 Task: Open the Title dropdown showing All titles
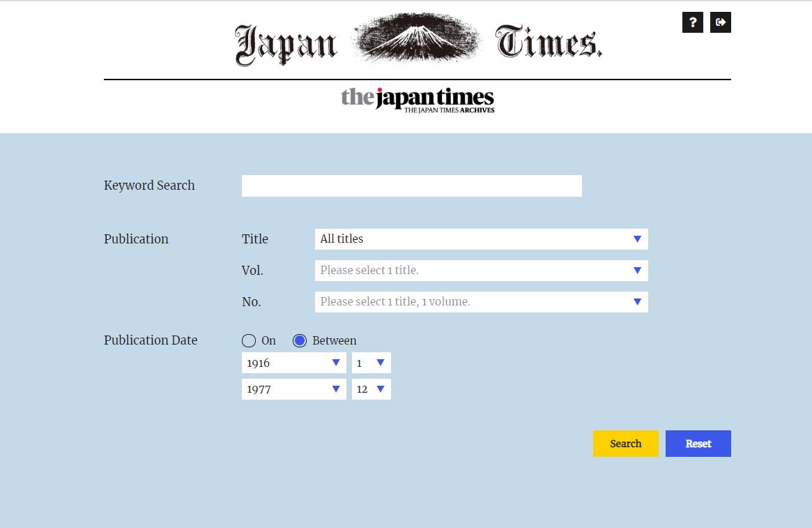(481, 239)
